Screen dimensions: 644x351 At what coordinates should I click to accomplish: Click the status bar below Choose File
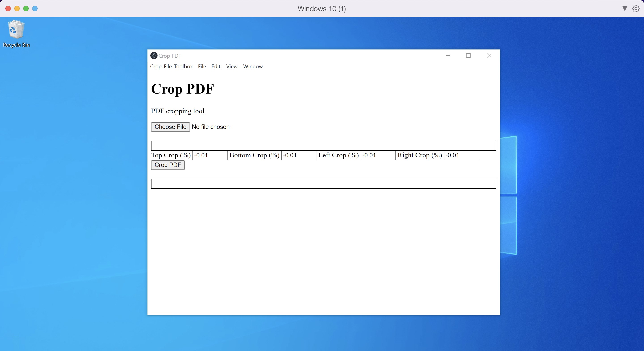(x=323, y=146)
